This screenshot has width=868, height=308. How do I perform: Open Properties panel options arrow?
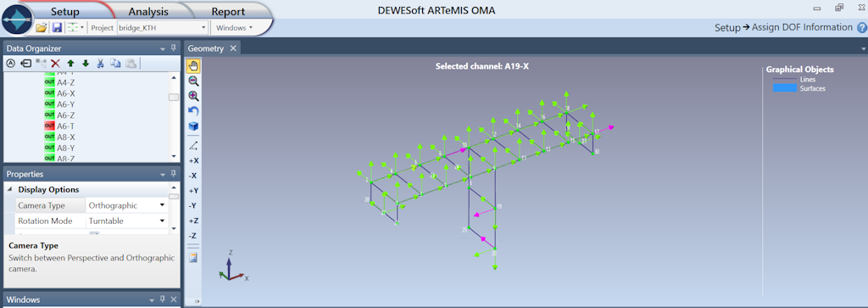(162, 174)
